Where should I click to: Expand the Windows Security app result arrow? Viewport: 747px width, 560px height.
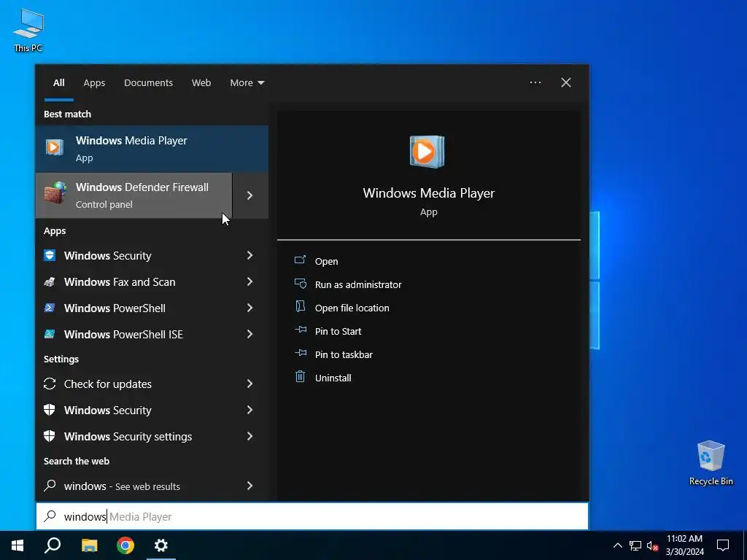(x=249, y=255)
